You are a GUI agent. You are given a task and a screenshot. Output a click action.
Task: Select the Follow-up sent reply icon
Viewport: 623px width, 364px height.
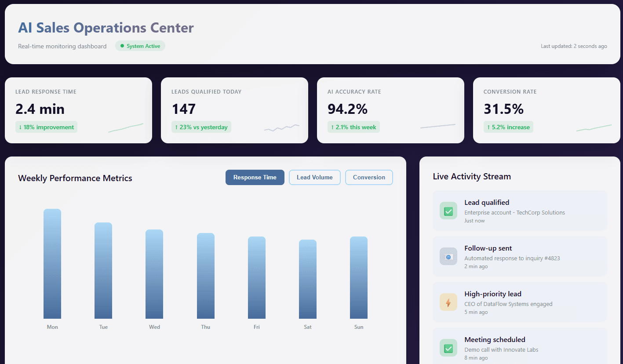coord(448,256)
